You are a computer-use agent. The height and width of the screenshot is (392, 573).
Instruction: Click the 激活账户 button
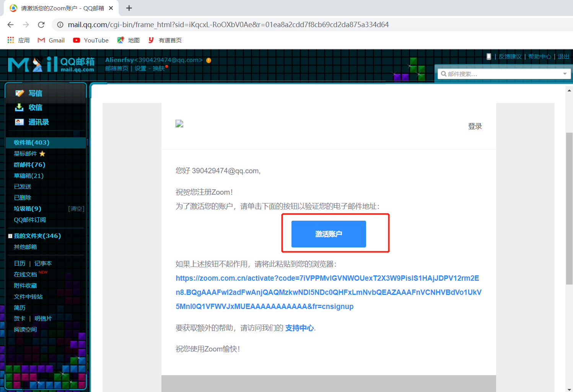coord(329,234)
